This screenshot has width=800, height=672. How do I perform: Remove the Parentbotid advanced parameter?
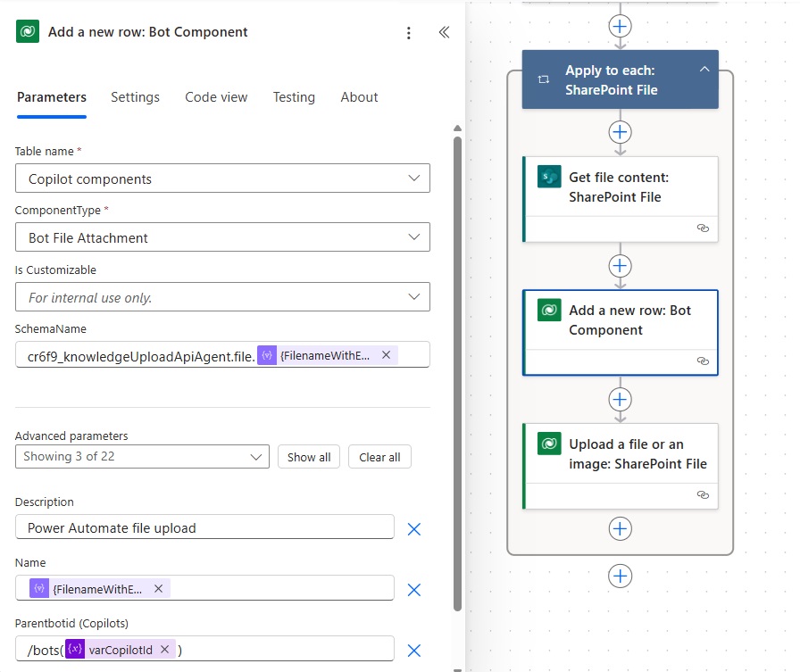tap(413, 651)
